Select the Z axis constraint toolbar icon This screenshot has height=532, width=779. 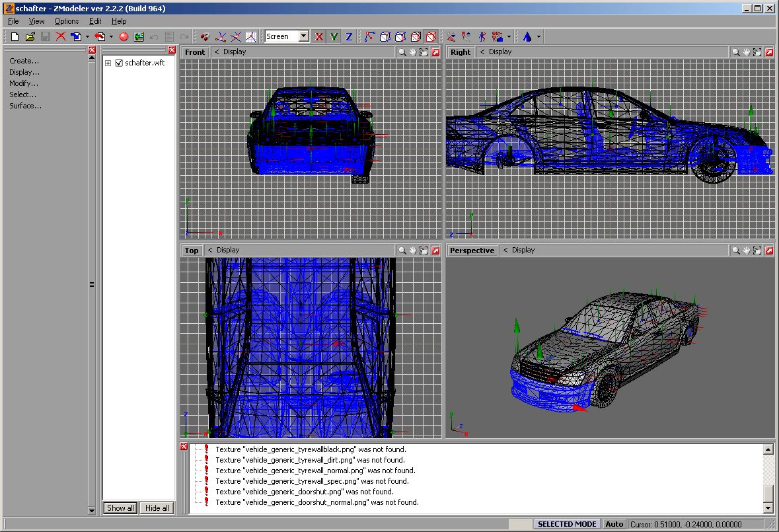pyautogui.click(x=349, y=36)
